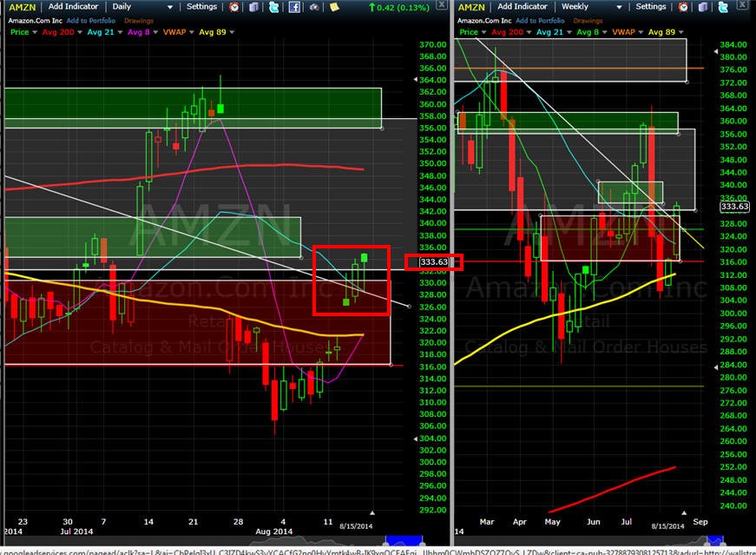The height and width of the screenshot is (555, 756).
Task: Open the alarm clock alert in Weekly chart
Action: coord(683,7)
